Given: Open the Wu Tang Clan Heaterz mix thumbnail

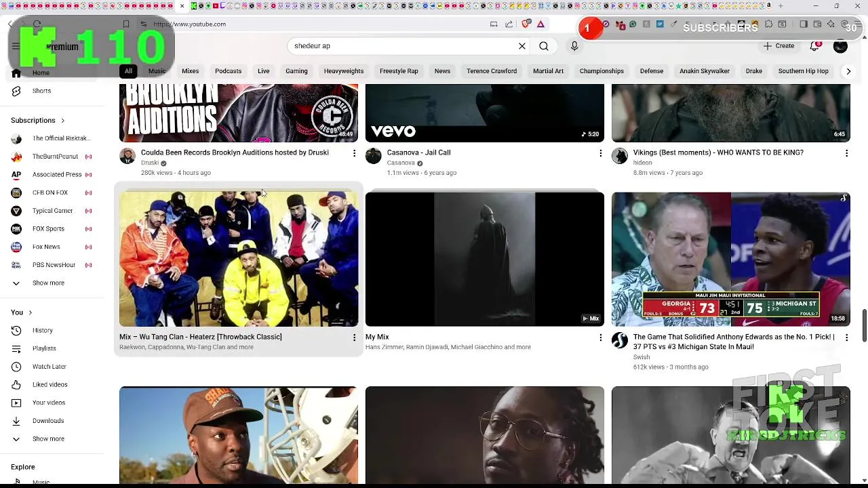Looking at the screenshot, I should (x=239, y=259).
